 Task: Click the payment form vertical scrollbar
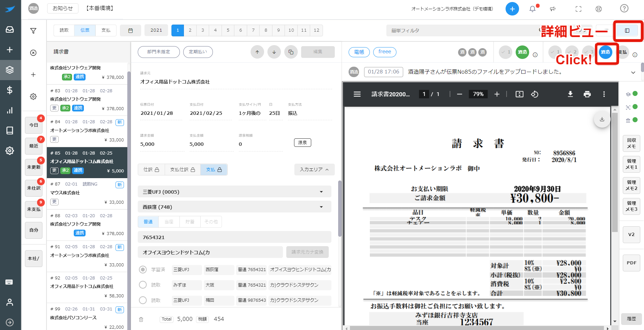(x=340, y=209)
